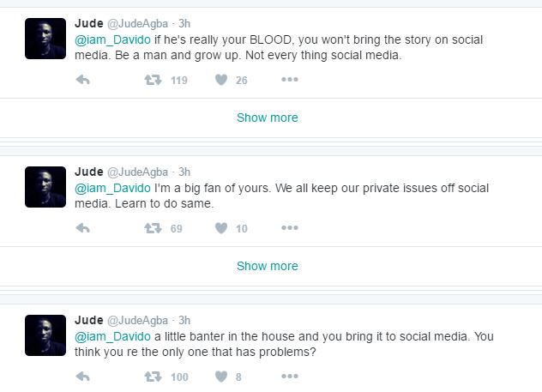This screenshot has width=542, height=392.
Task: Reply to the 'big fan' tweet
Action: point(83,228)
